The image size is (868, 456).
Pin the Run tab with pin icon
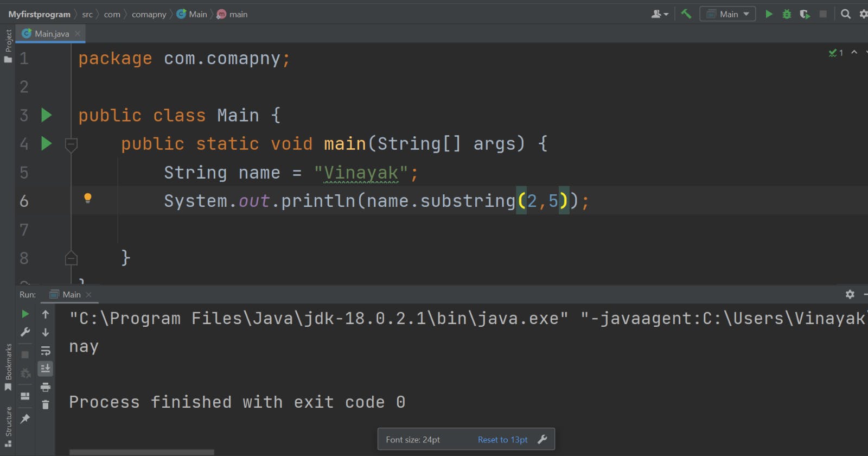(25, 419)
